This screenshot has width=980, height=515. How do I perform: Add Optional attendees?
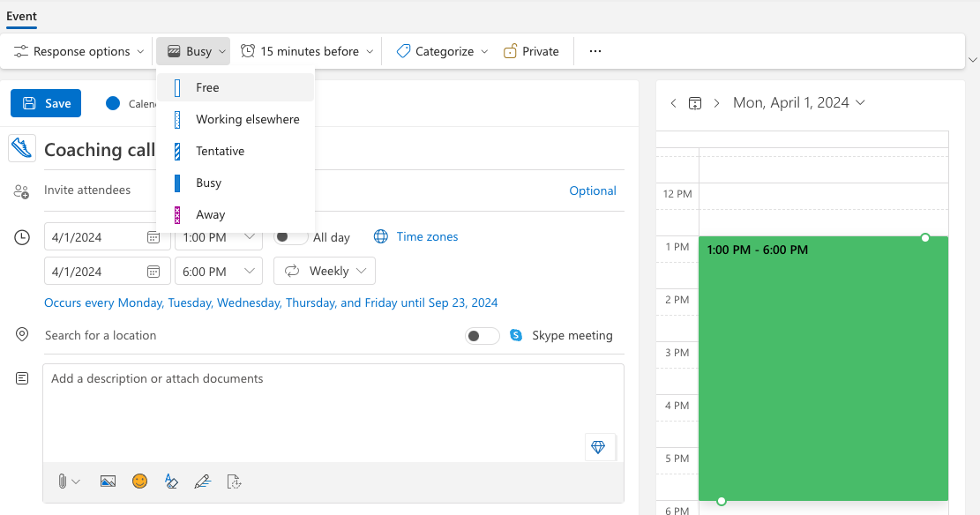click(x=593, y=190)
